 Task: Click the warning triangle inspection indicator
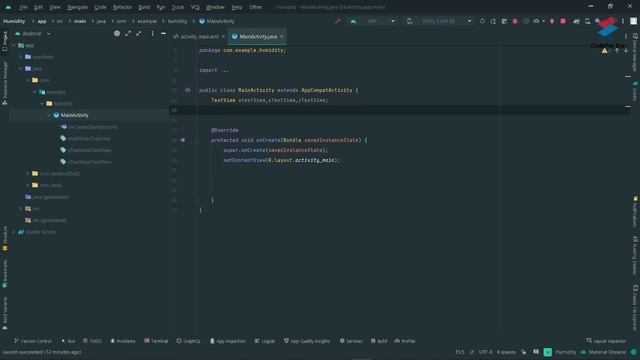604,51
